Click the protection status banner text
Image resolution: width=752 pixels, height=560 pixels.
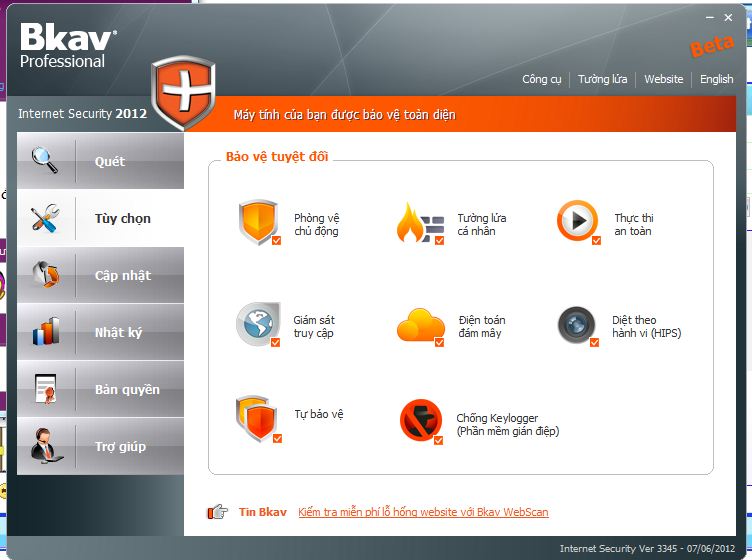(x=344, y=115)
